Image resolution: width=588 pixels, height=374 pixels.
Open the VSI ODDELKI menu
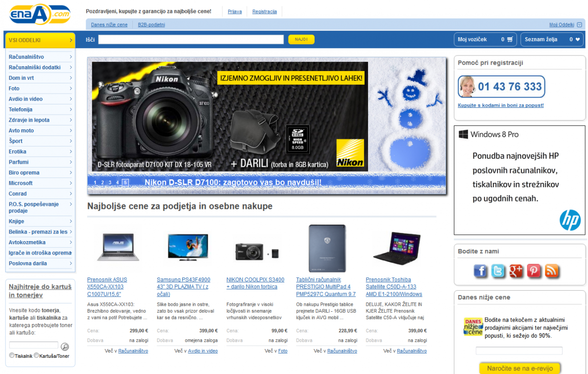click(40, 40)
